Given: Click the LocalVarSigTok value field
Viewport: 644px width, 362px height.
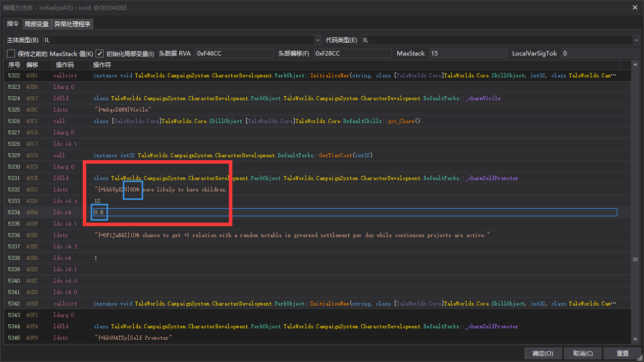Looking at the screenshot, I should pos(600,53).
